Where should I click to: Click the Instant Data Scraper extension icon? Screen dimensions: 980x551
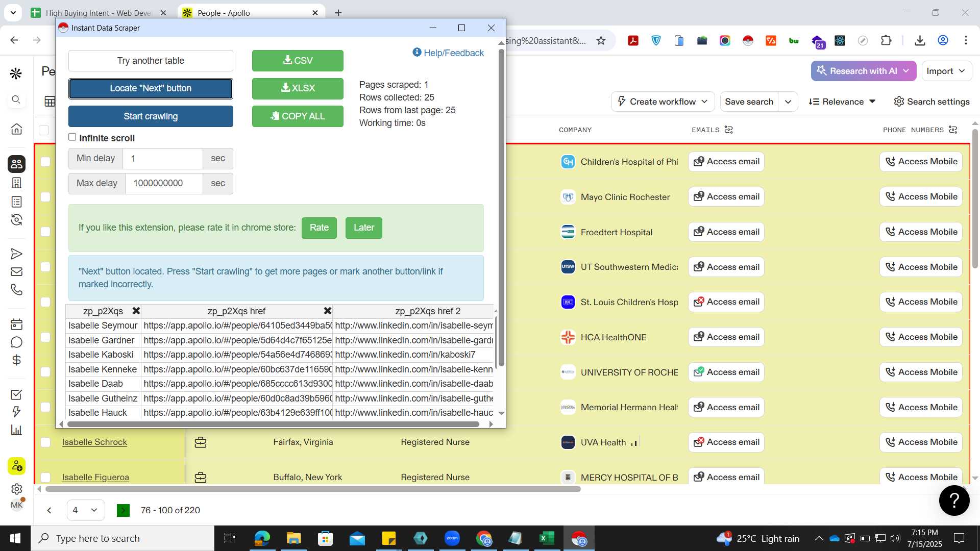[748, 41]
